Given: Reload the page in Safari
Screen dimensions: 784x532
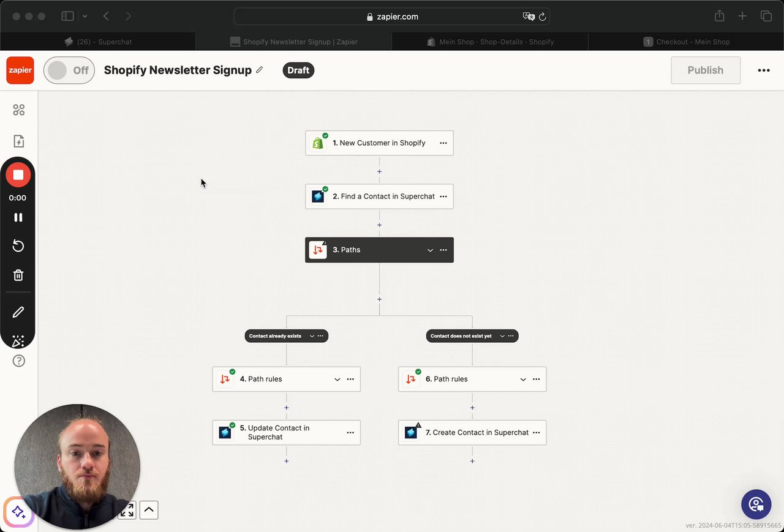Looking at the screenshot, I should 542,17.
